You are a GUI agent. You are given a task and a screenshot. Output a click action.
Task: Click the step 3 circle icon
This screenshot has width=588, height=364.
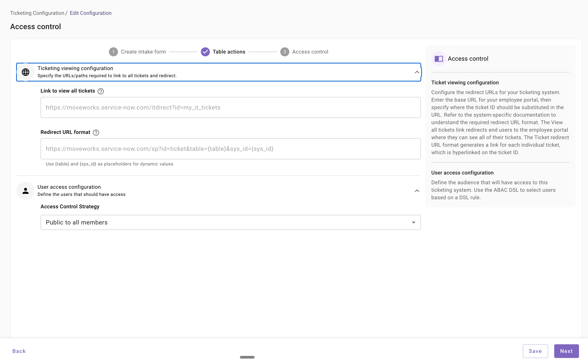[284, 52]
